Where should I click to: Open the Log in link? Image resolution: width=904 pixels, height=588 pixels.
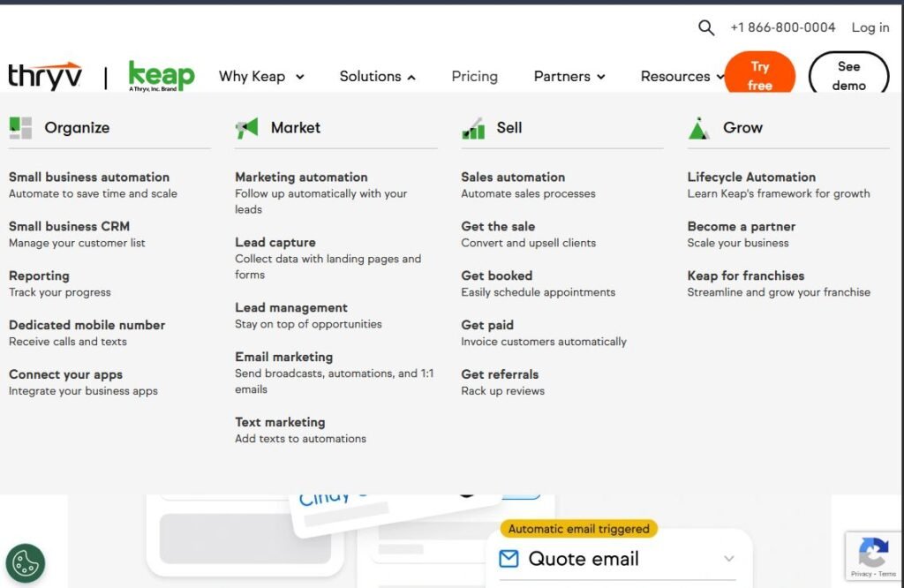pyautogui.click(x=870, y=27)
